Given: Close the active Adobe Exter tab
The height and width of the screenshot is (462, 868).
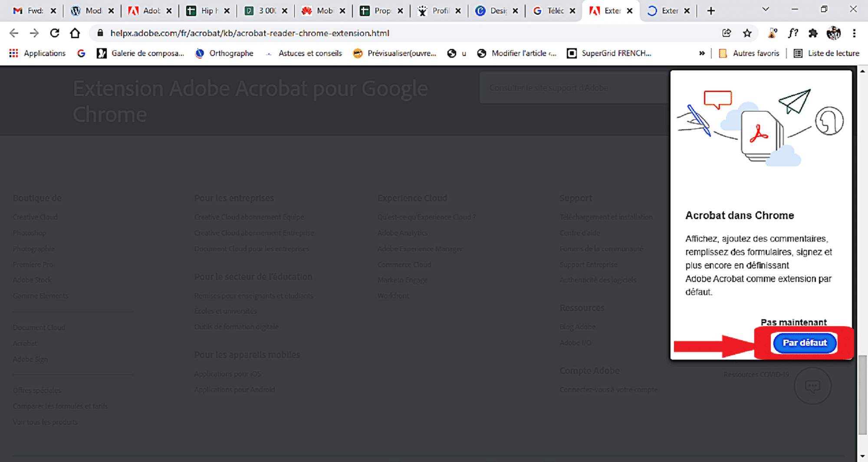Looking at the screenshot, I should (630, 11).
